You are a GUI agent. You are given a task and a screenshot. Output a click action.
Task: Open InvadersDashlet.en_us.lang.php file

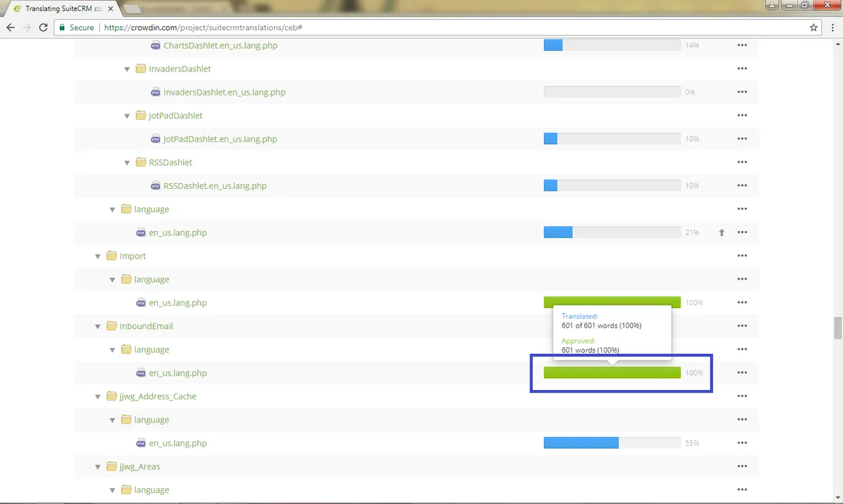(225, 92)
